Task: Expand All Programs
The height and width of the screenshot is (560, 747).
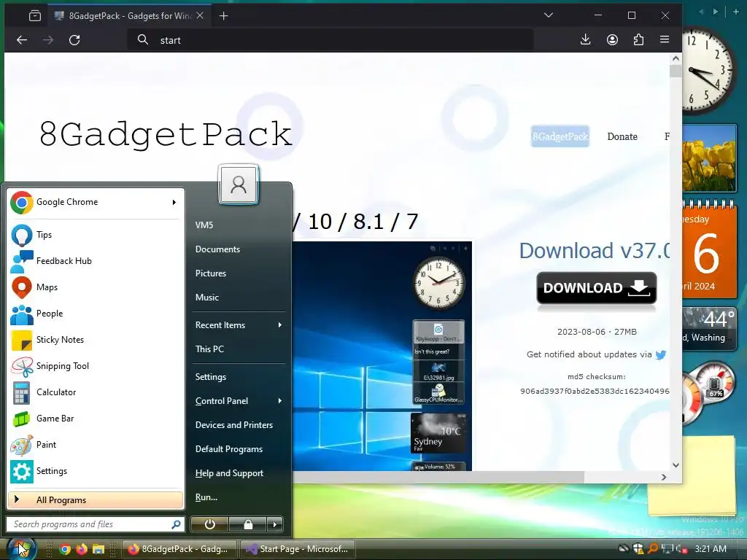Action: point(96,500)
